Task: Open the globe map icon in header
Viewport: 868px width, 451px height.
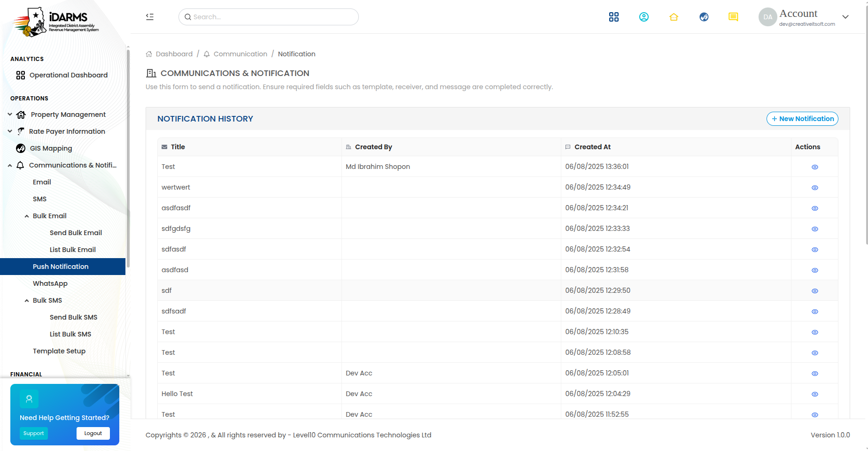Action: [x=704, y=17]
